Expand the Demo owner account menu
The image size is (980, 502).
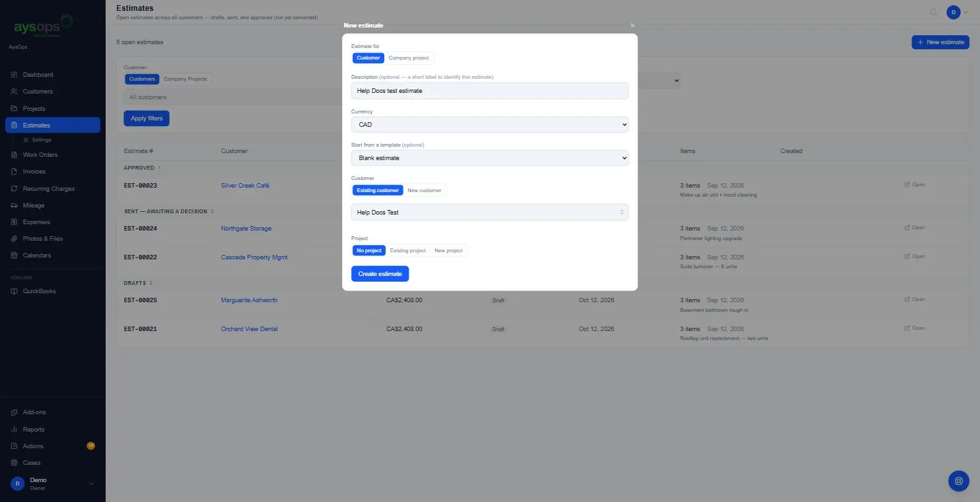coord(53,483)
